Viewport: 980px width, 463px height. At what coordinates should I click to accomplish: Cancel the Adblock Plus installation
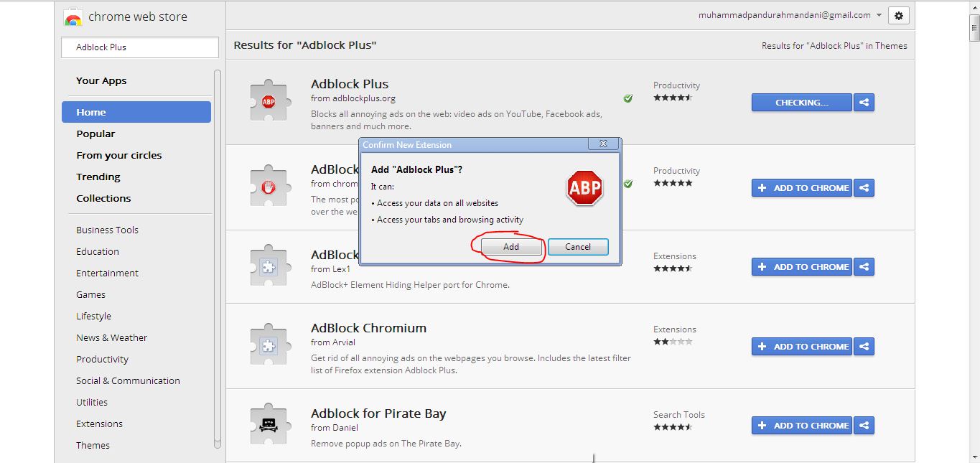coord(578,246)
